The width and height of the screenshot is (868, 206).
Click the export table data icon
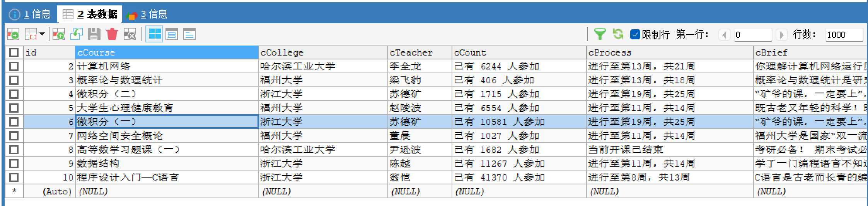tap(13, 34)
